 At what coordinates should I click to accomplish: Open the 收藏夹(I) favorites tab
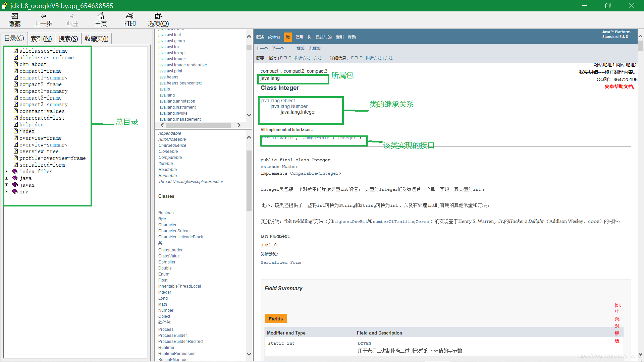coord(97,39)
